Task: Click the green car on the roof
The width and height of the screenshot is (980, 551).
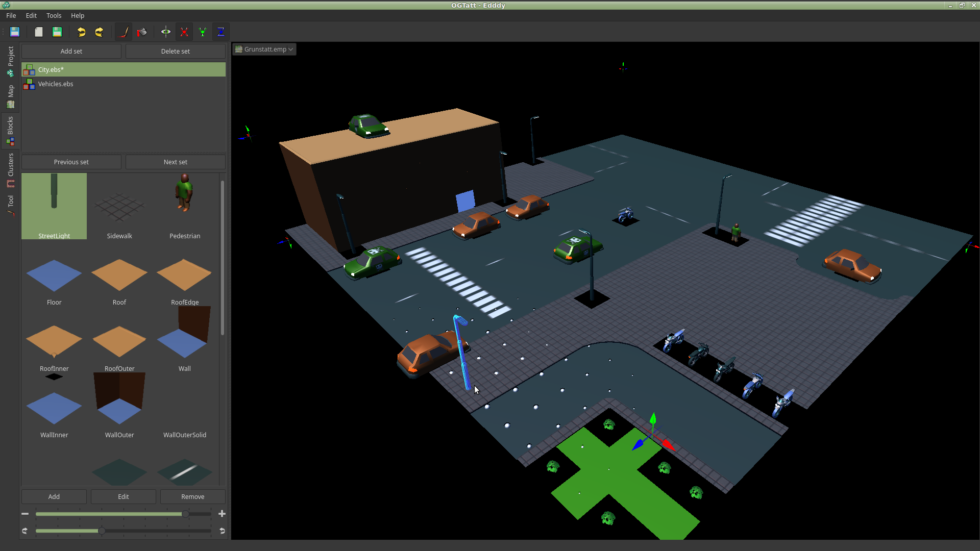Action: [369, 126]
